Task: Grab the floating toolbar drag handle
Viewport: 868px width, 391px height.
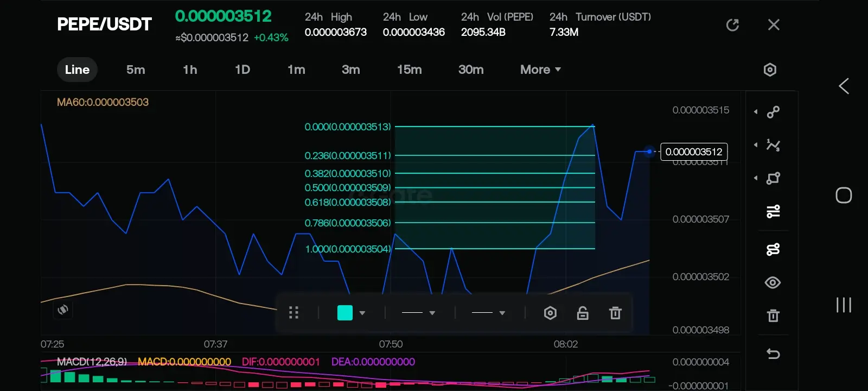Action: click(293, 313)
